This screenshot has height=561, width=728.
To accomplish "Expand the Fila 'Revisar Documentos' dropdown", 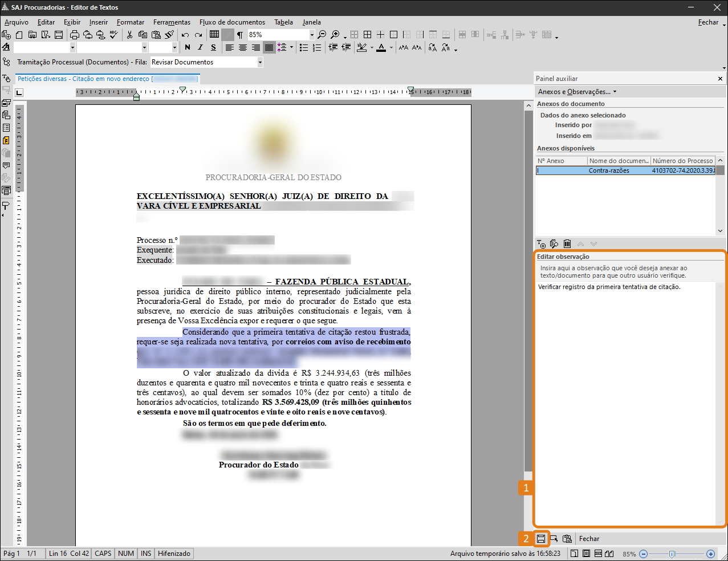I will [260, 62].
